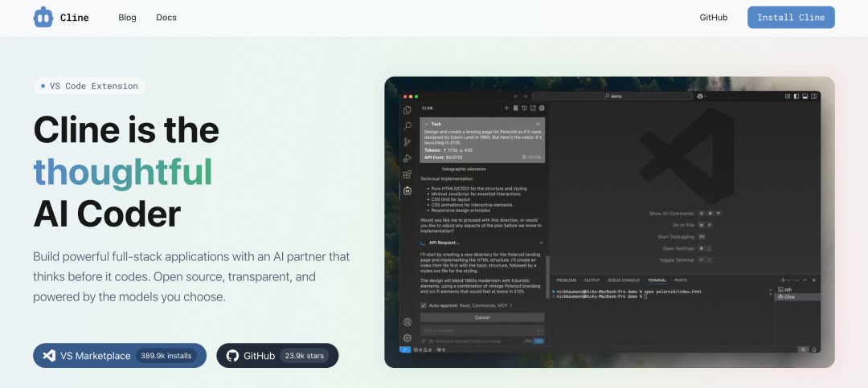
Task: Open Copilot dropdown in VS Code title bar
Action: click(x=702, y=96)
